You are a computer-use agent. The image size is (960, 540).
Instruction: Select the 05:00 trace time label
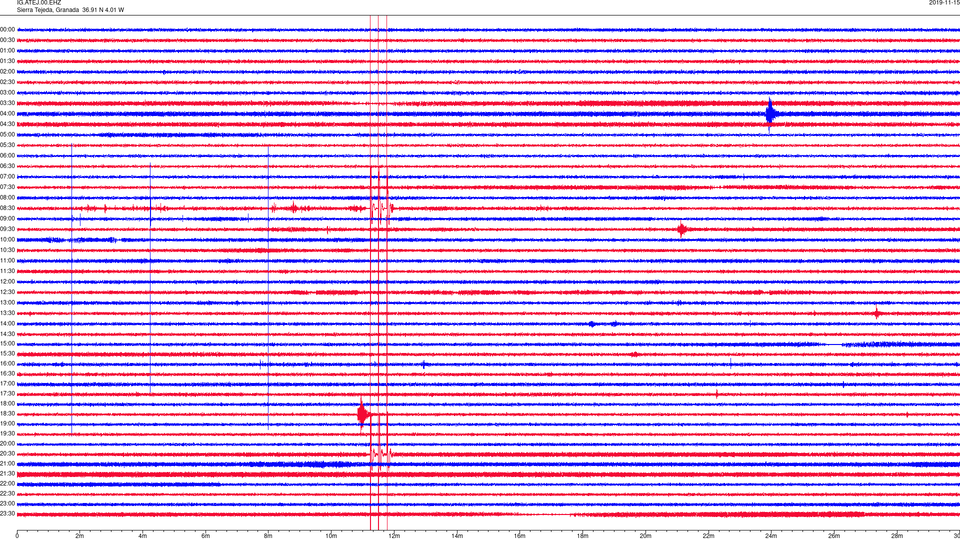pyautogui.click(x=8, y=135)
